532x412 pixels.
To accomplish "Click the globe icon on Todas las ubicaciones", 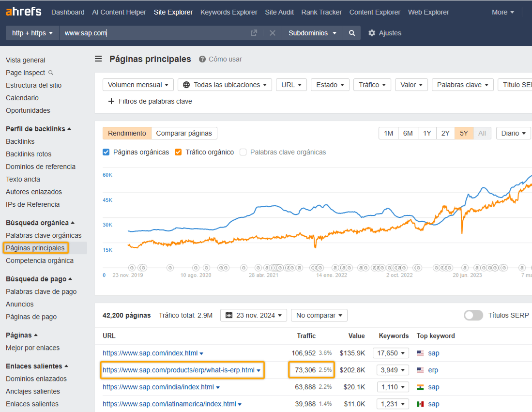I will [186, 84].
